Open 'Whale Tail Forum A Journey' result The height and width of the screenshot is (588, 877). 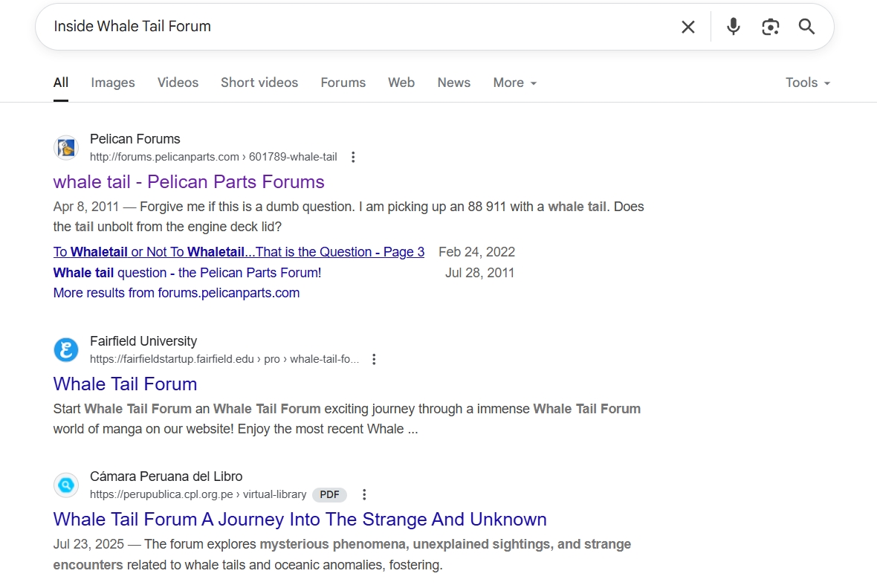tap(300, 520)
